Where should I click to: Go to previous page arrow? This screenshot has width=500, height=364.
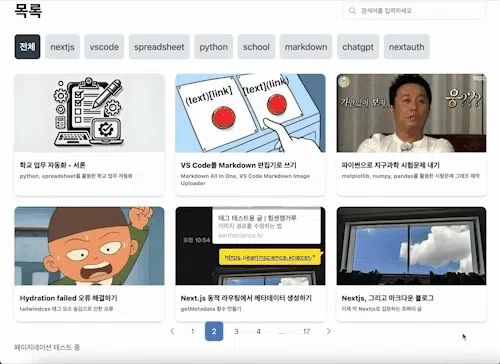point(172,331)
